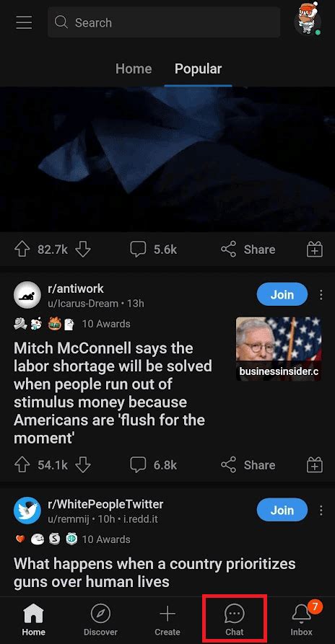Open the 6.8k comments on antiwork post

pos(153,464)
